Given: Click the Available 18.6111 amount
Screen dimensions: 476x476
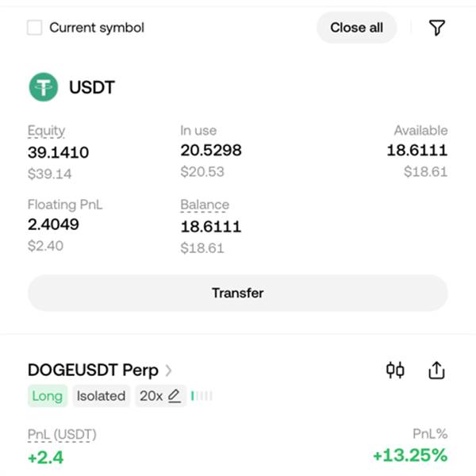Looking at the screenshot, I should point(417,150).
